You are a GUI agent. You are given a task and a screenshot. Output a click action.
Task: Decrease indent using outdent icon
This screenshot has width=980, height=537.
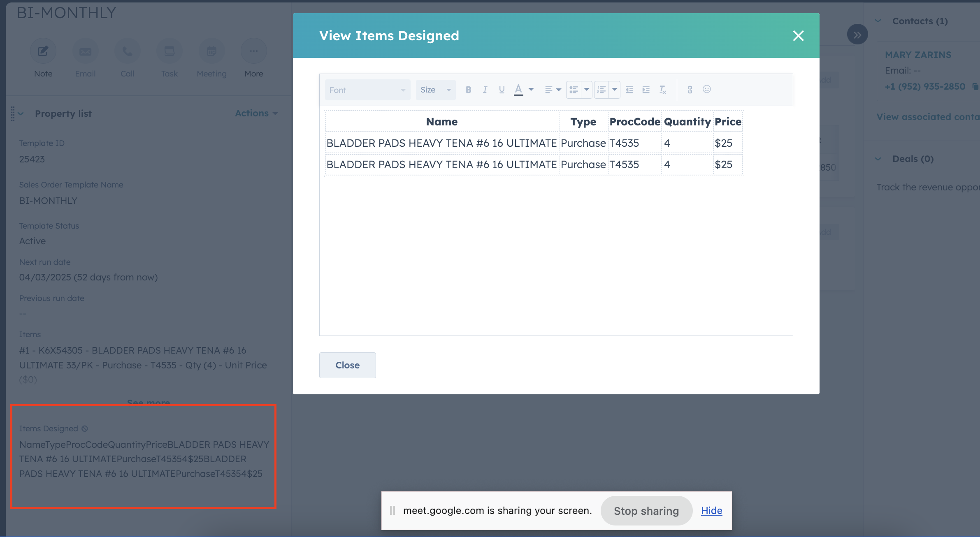pyautogui.click(x=629, y=90)
